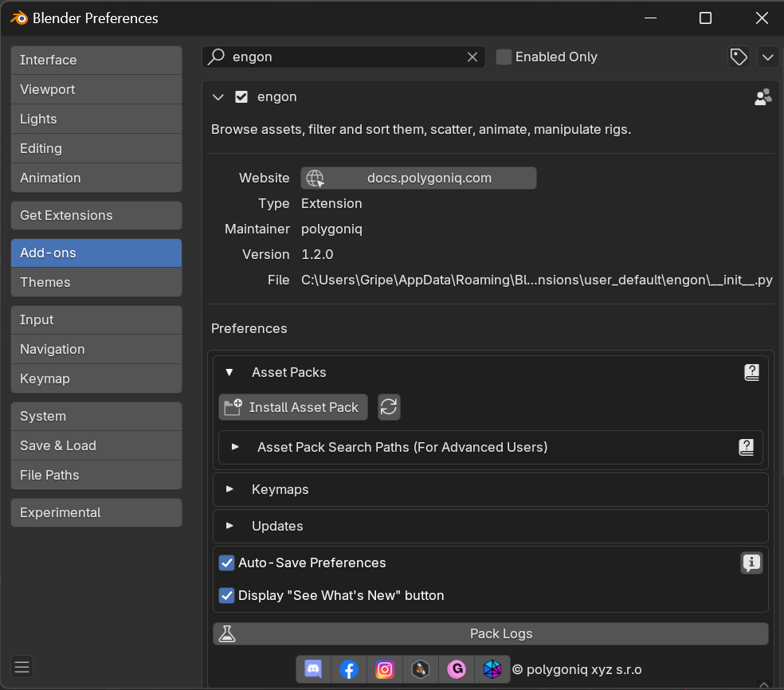Click the engon maintainer community icon

(x=762, y=96)
